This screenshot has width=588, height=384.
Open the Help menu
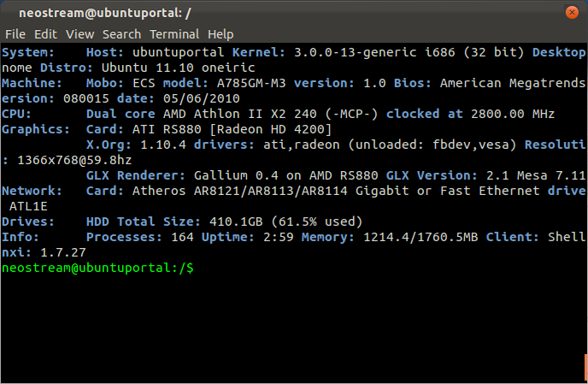(x=220, y=34)
